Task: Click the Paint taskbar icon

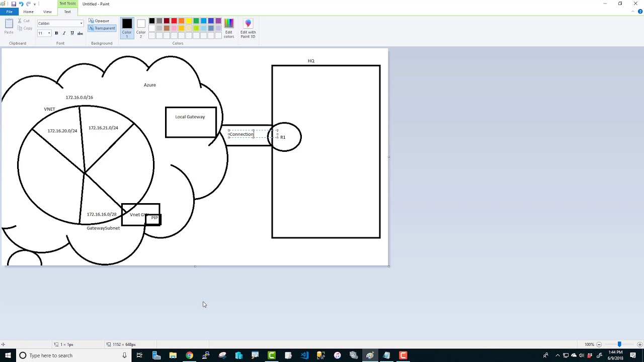Action: 370,355
